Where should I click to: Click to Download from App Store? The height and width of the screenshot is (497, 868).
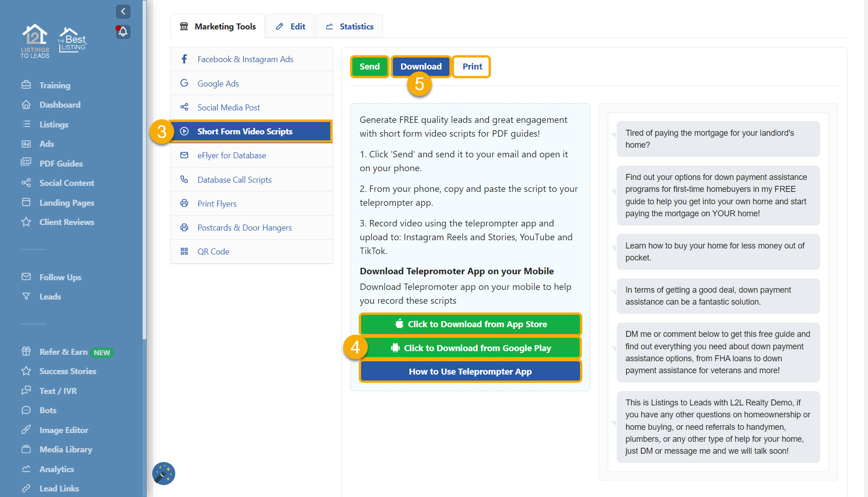pos(470,324)
